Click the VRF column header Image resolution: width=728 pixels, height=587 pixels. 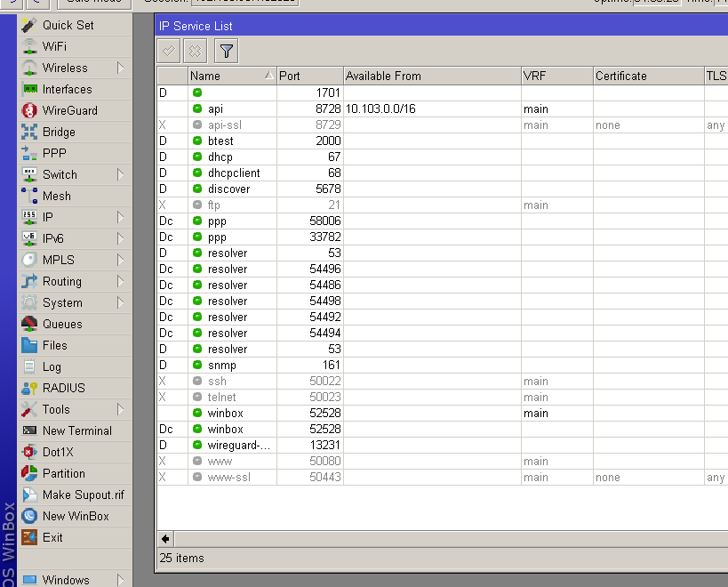click(557, 76)
